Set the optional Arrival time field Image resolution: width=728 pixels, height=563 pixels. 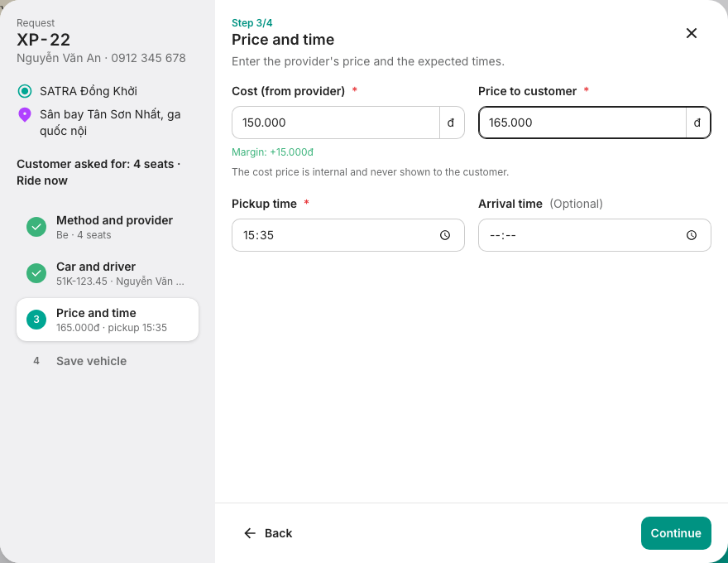pos(594,235)
